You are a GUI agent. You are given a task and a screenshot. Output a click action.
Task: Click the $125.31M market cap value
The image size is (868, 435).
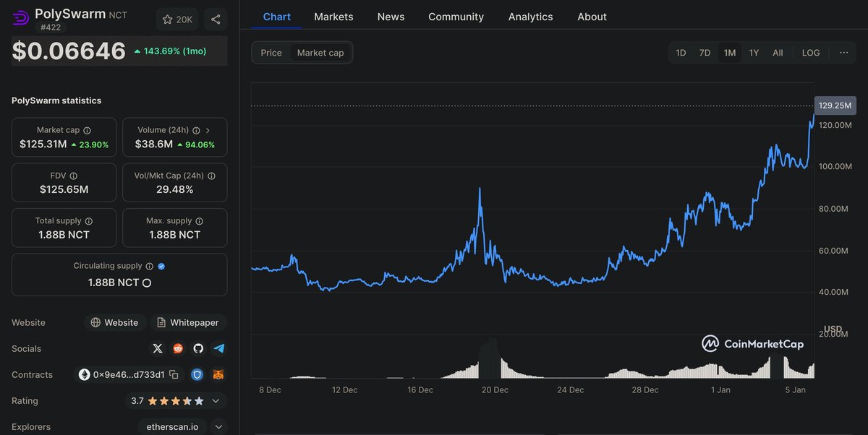[x=43, y=145]
